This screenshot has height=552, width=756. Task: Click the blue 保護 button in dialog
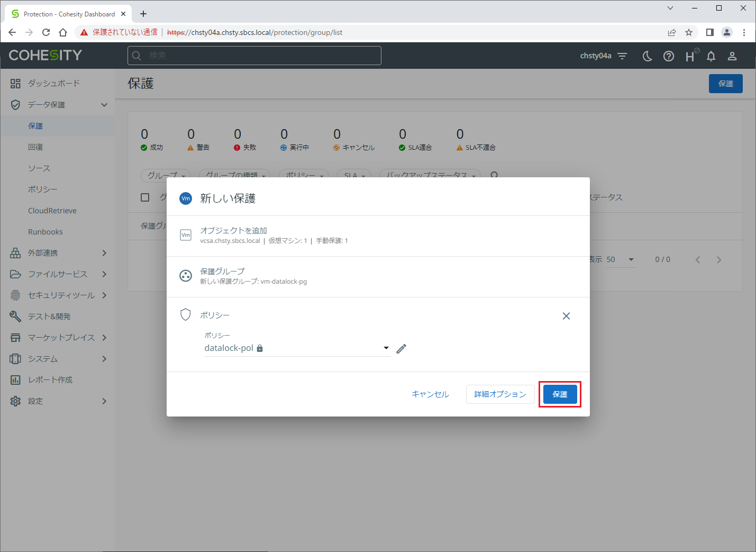[x=560, y=394]
